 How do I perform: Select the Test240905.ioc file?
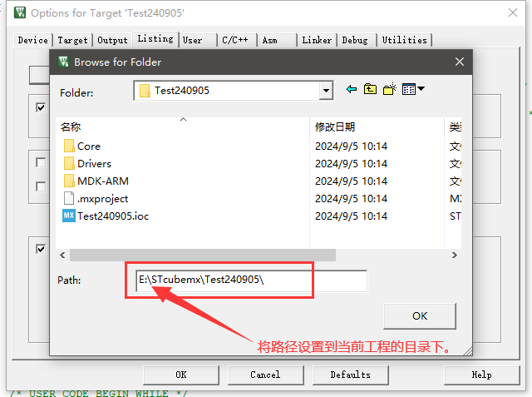click(x=112, y=216)
